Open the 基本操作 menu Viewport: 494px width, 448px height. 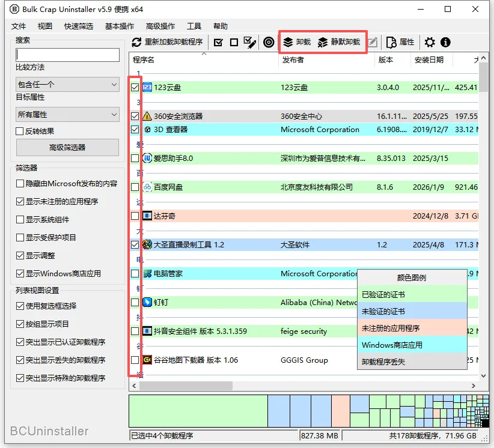pyautogui.click(x=120, y=26)
